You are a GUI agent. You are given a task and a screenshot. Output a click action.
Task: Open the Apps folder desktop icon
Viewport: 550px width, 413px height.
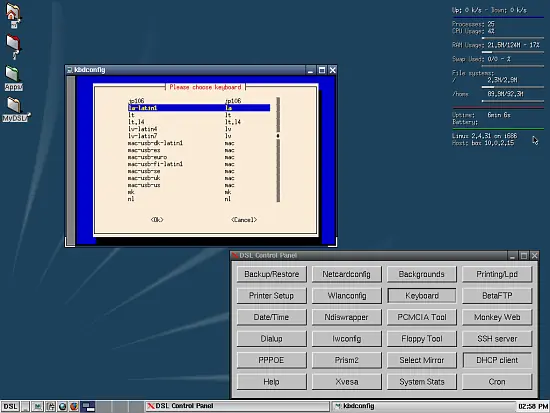point(14,78)
